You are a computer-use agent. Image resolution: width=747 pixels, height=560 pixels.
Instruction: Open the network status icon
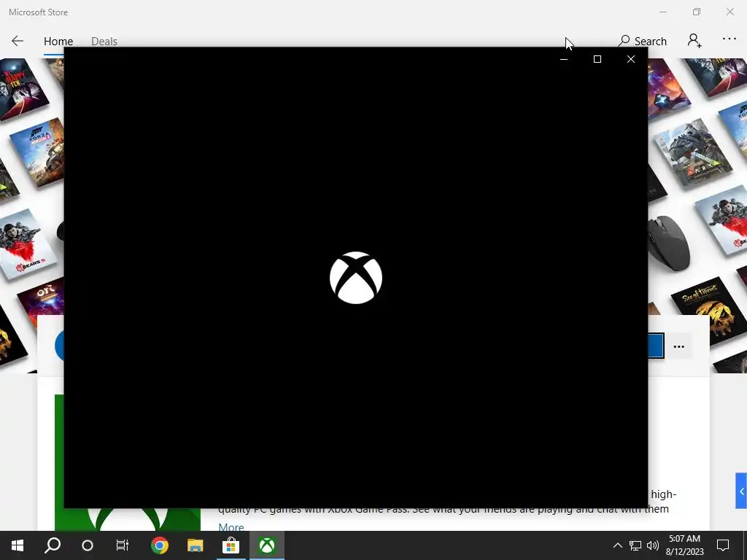pyautogui.click(x=635, y=545)
